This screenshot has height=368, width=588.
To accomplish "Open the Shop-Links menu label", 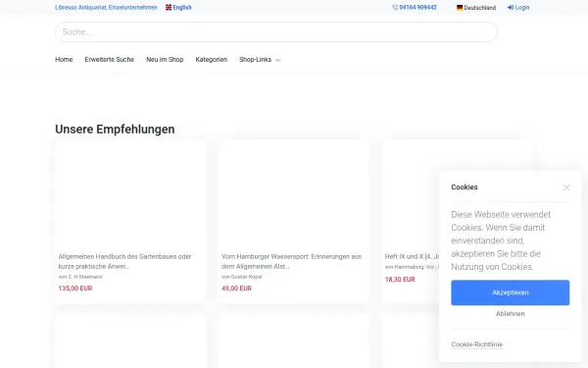I will [256, 59].
